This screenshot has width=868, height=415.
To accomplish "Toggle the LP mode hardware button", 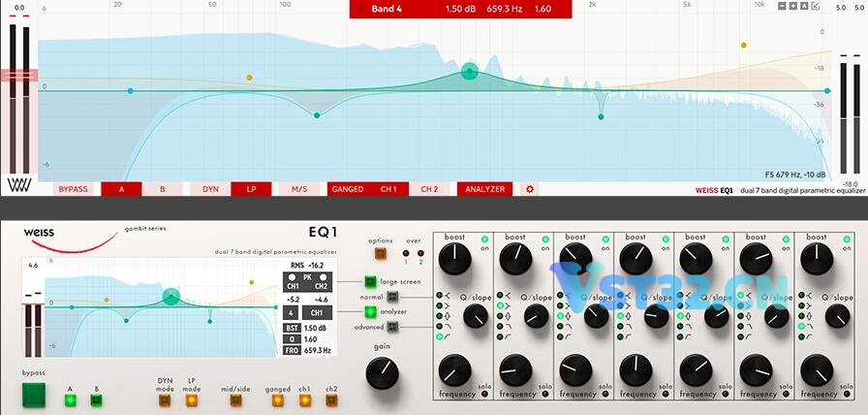I will pyautogui.click(x=192, y=400).
